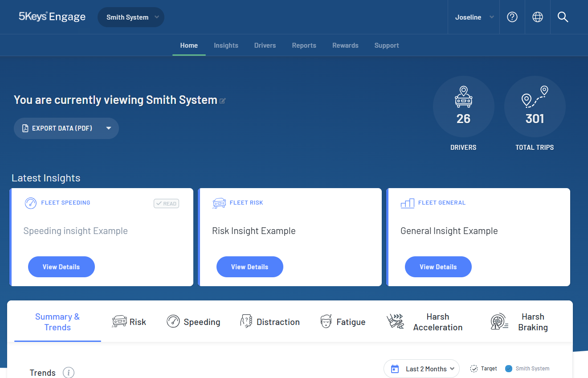Toggle the Target legend checkbox
Screen dimensions: 588x378
(474, 369)
